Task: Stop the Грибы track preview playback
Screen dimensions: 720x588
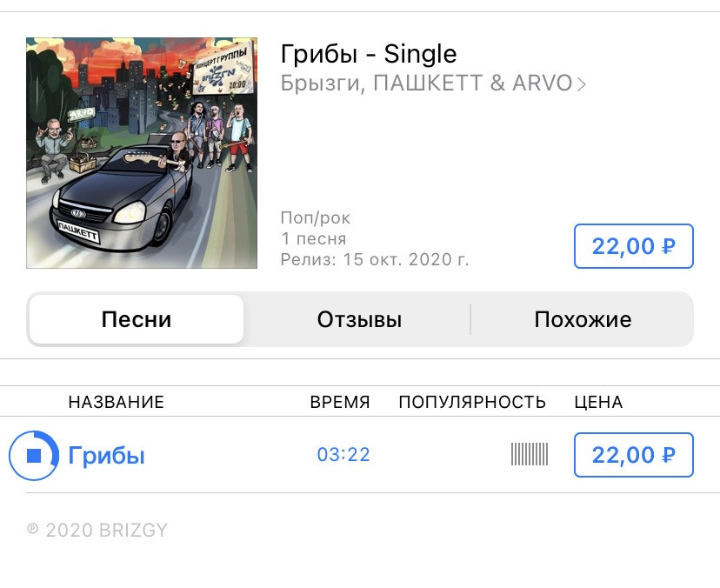Action: pos(34,455)
